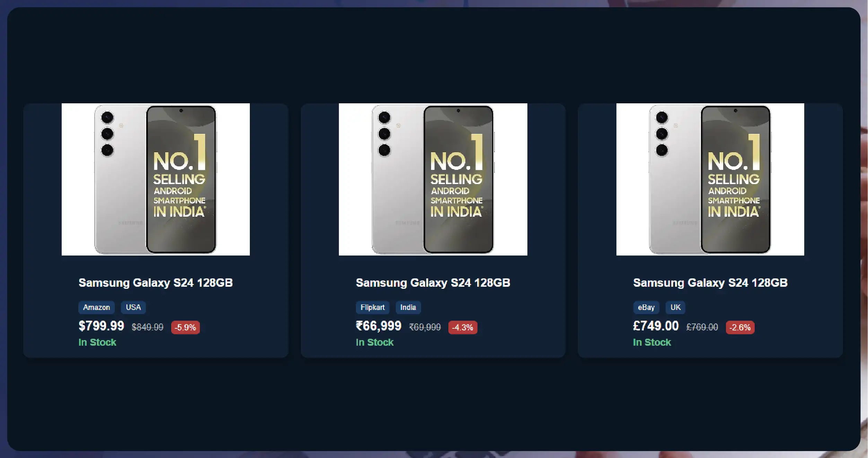Image resolution: width=868 pixels, height=458 pixels.
Task: Click In Stock status under £749.00
Action: pyautogui.click(x=652, y=342)
